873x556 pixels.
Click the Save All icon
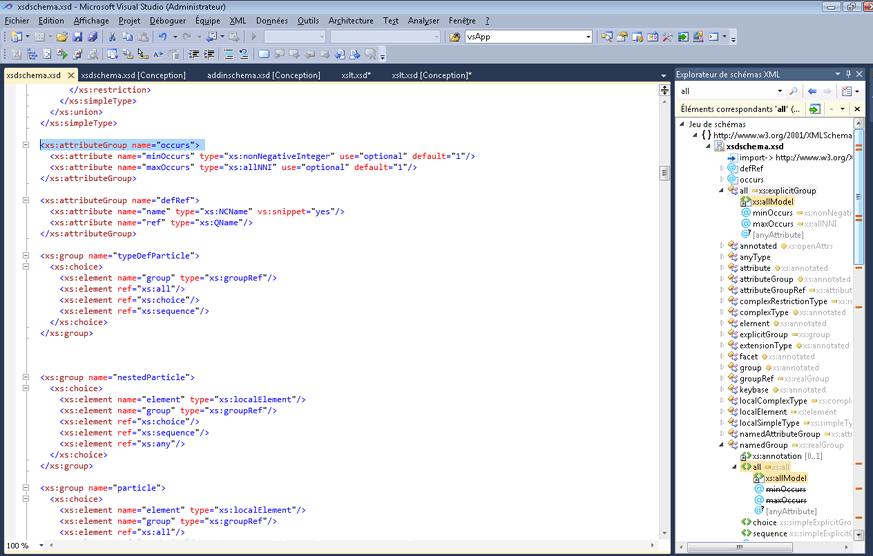92,37
